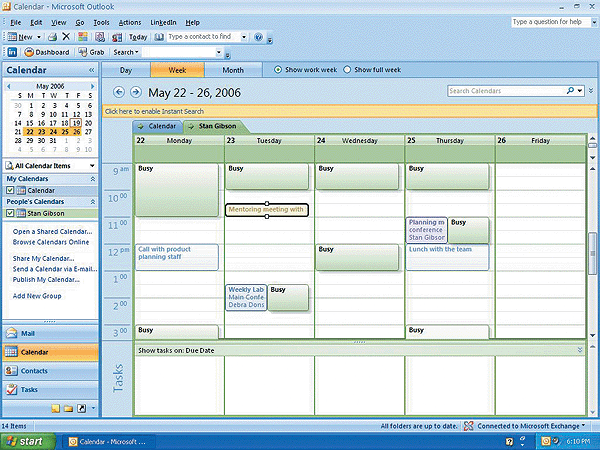
Task: Open the New item dropdown arrow
Action: point(39,37)
